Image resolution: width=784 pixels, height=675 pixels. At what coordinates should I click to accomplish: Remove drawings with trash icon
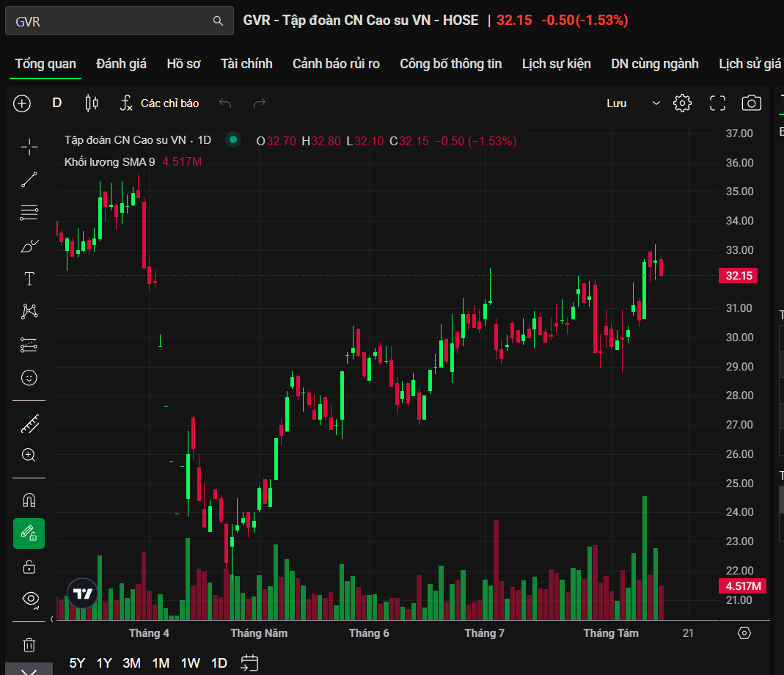tap(29, 645)
